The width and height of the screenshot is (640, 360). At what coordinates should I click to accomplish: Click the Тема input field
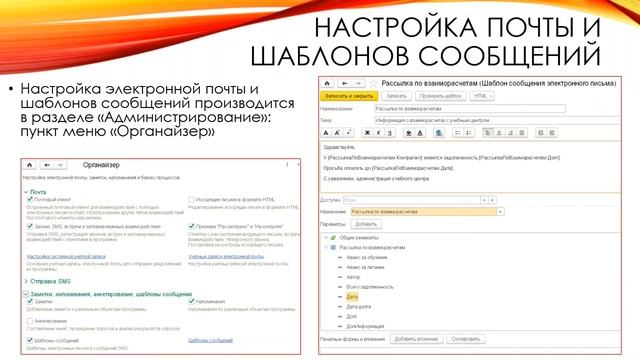[x=497, y=120]
